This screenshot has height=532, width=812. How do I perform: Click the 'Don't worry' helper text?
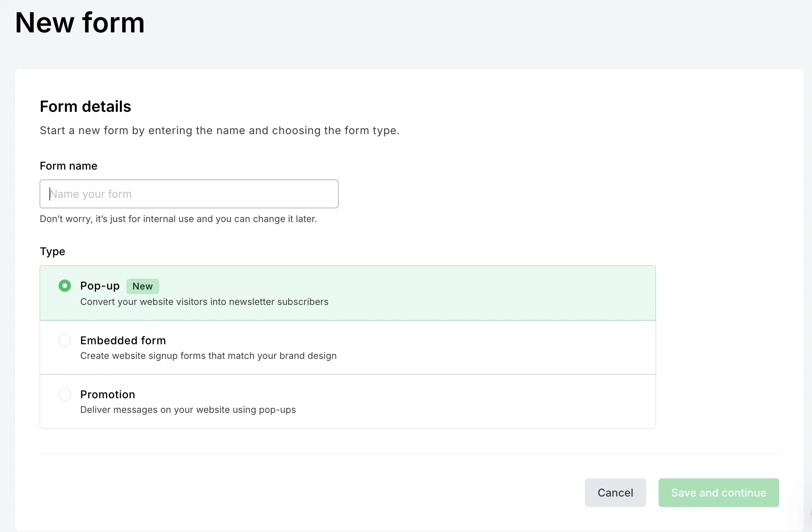(179, 219)
